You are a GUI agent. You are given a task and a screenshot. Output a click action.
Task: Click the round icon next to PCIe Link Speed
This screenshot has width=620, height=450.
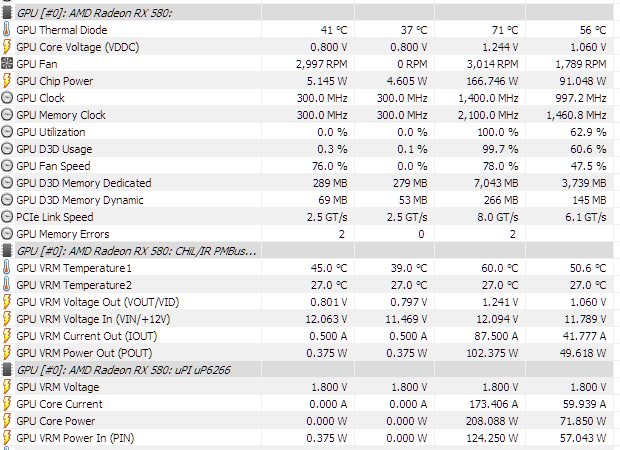click(x=8, y=217)
